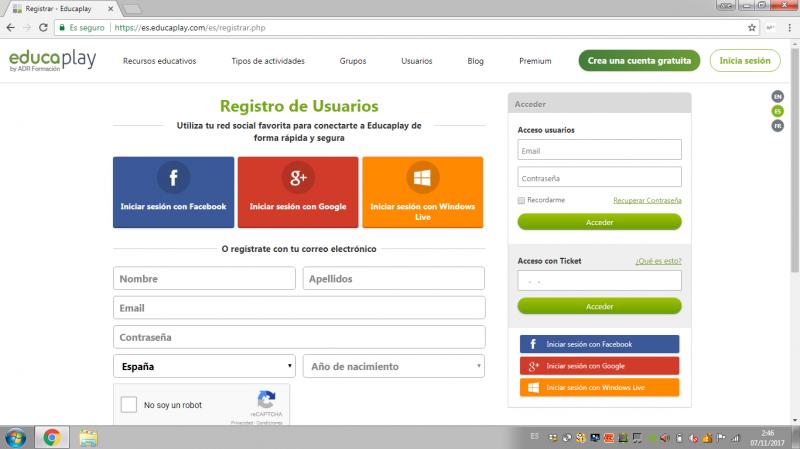The height and width of the screenshot is (449, 800).
Task: Click Crea una cuenta gratuita button
Action: tap(639, 61)
